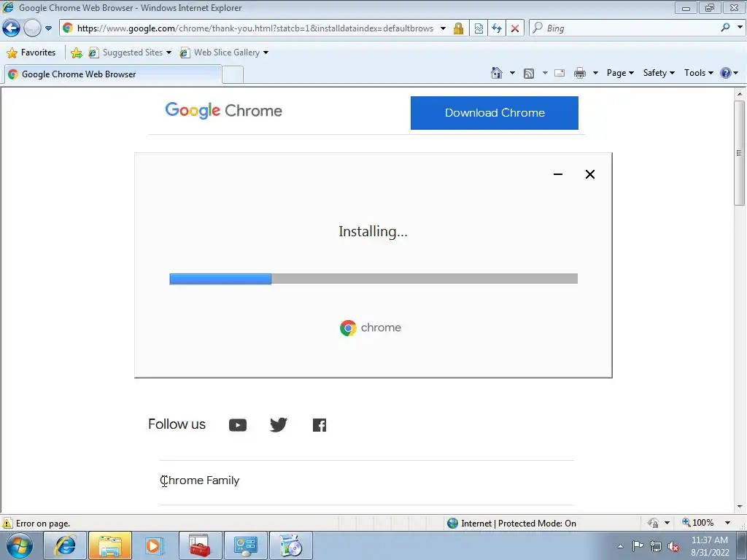This screenshot has width=747, height=560.
Task: Minimize the Chrome installer dialog
Action: pos(558,174)
